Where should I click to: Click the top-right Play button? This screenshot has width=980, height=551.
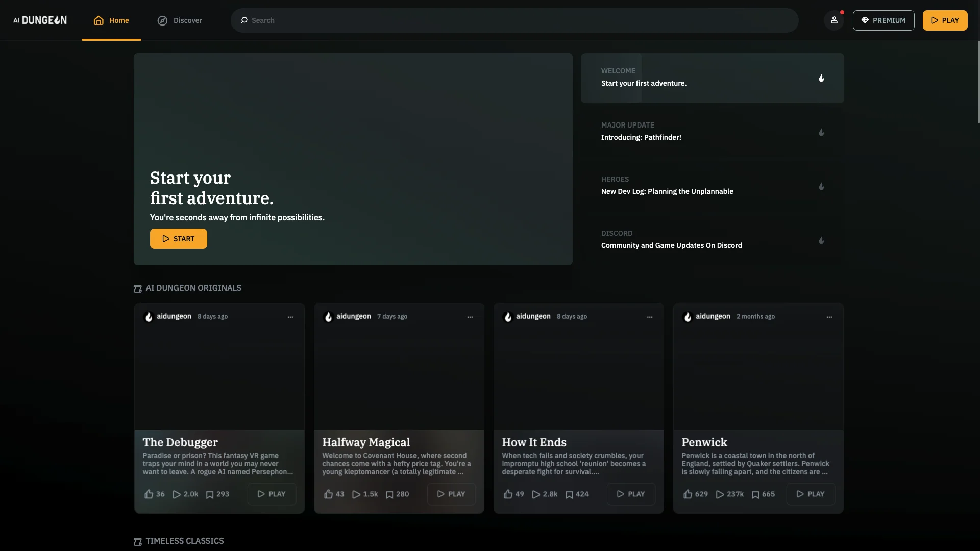(x=945, y=20)
